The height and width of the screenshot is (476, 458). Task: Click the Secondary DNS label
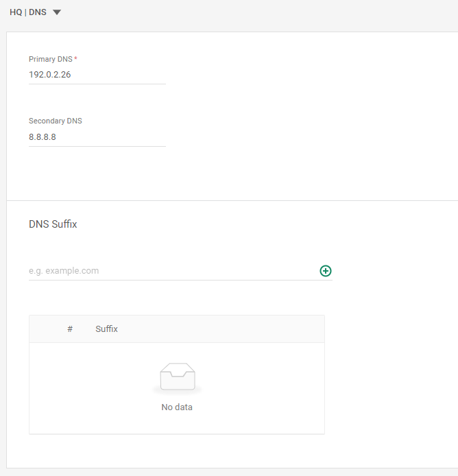(x=56, y=121)
